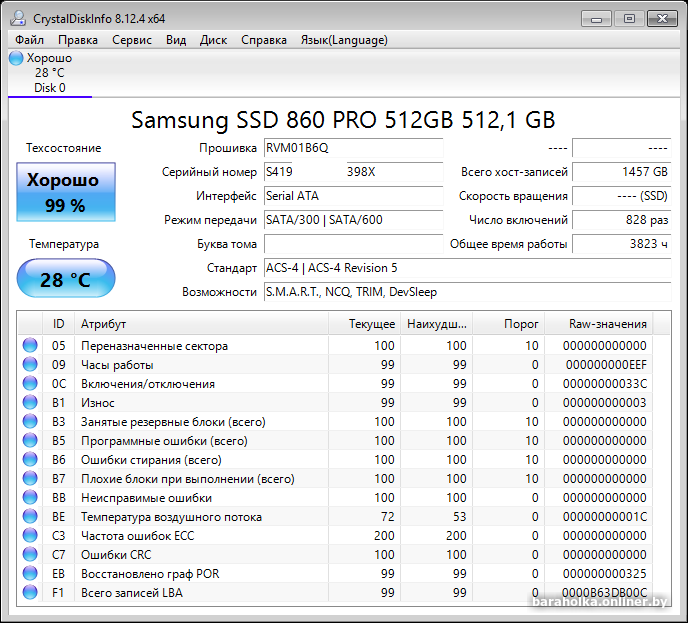Click the Хорошо 99 % health status button
The height and width of the screenshot is (623, 688).
66,192
